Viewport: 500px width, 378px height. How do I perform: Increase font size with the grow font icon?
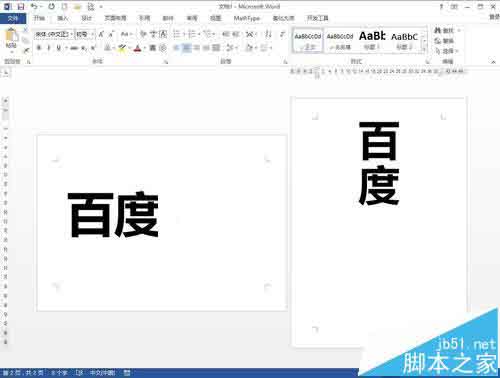point(101,34)
